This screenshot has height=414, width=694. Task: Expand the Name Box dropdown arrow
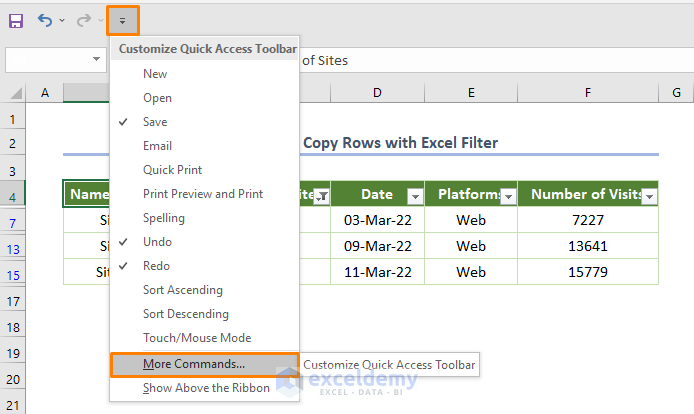97,60
